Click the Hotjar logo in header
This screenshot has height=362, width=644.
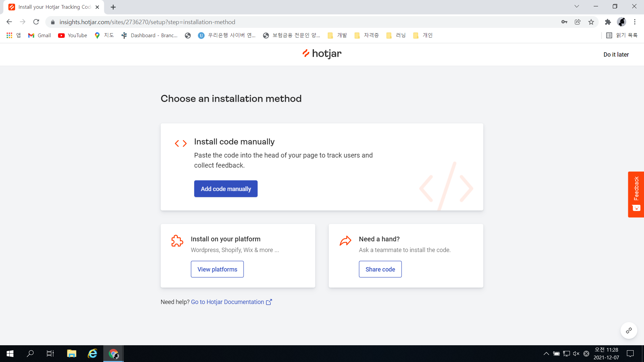(x=322, y=54)
